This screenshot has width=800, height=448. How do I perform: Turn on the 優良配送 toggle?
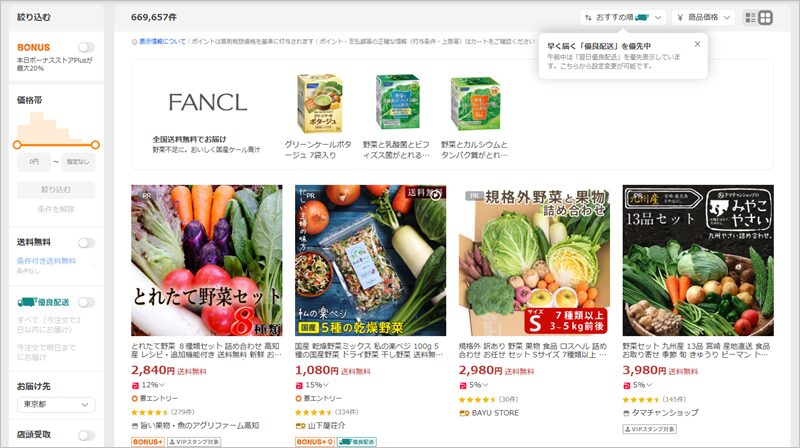click(86, 303)
